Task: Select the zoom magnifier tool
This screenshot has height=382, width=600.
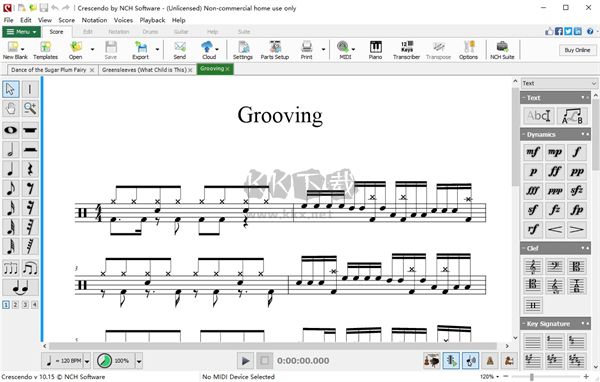Action: [x=30, y=108]
